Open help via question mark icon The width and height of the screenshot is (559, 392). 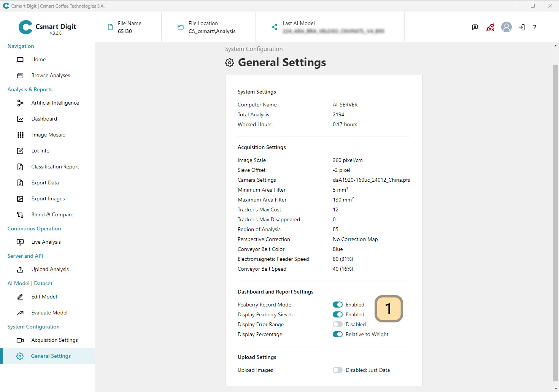535,27
